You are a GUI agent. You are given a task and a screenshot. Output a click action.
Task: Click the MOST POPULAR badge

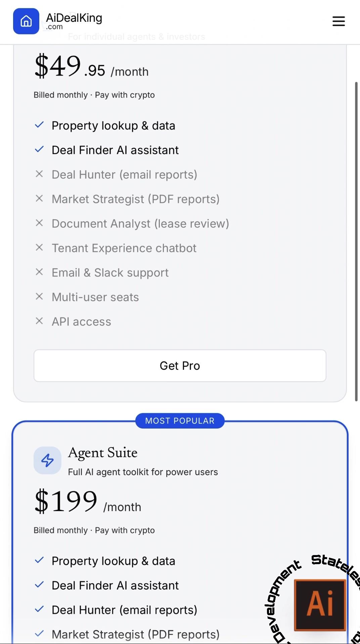pos(180,421)
